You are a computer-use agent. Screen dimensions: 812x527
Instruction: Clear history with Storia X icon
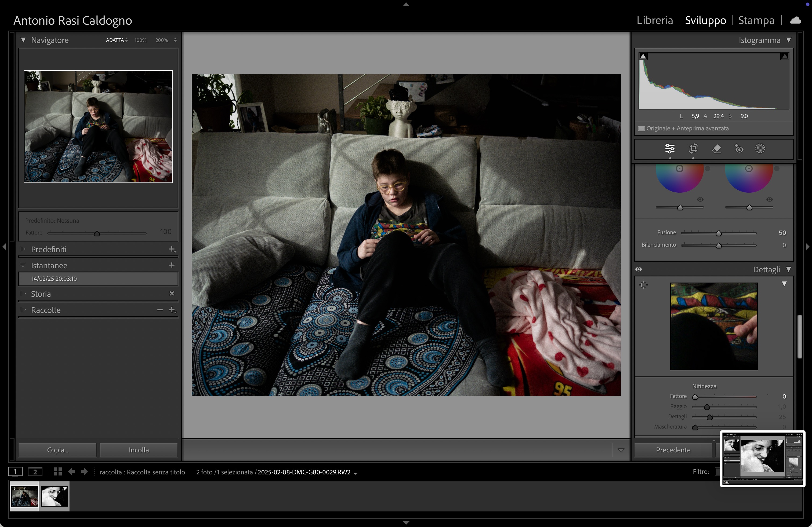[172, 294]
